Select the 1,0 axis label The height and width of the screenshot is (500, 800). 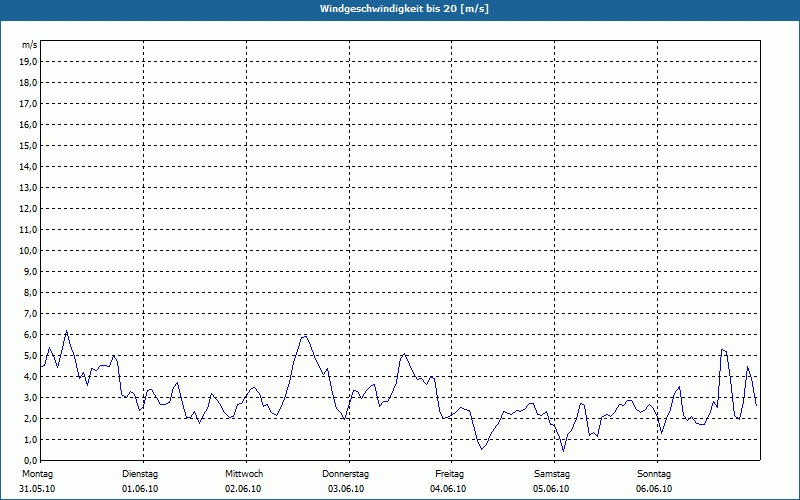tap(31, 439)
